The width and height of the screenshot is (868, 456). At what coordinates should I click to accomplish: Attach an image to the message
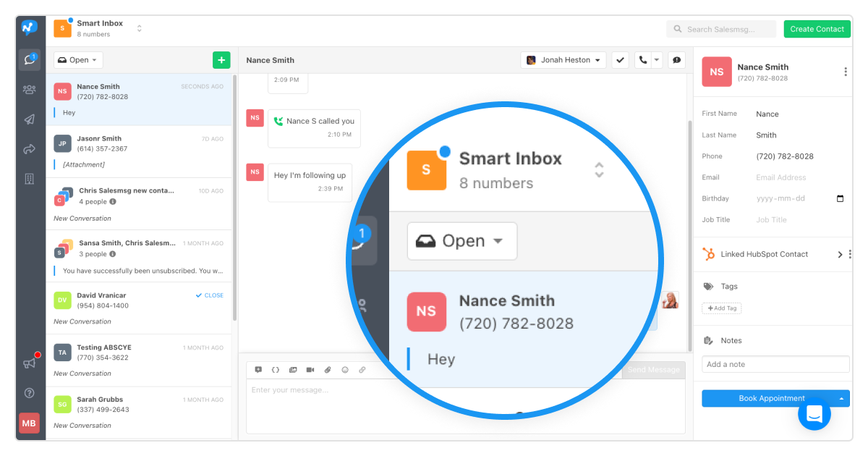(x=293, y=370)
